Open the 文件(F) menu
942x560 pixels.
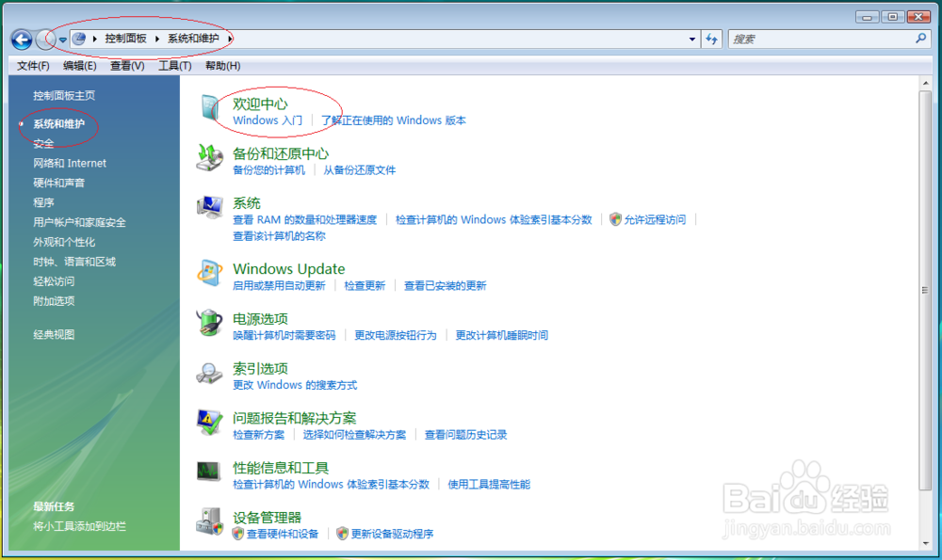33,66
